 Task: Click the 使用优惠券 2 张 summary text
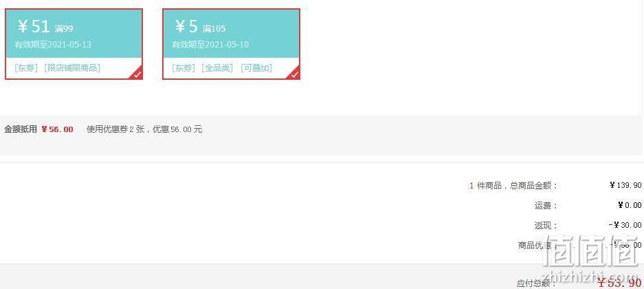click(x=116, y=129)
